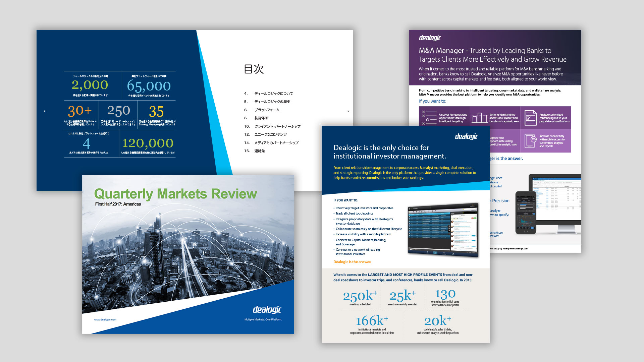
Task: Click the dealogic logo on purple M&A page
Action: pyautogui.click(x=430, y=38)
